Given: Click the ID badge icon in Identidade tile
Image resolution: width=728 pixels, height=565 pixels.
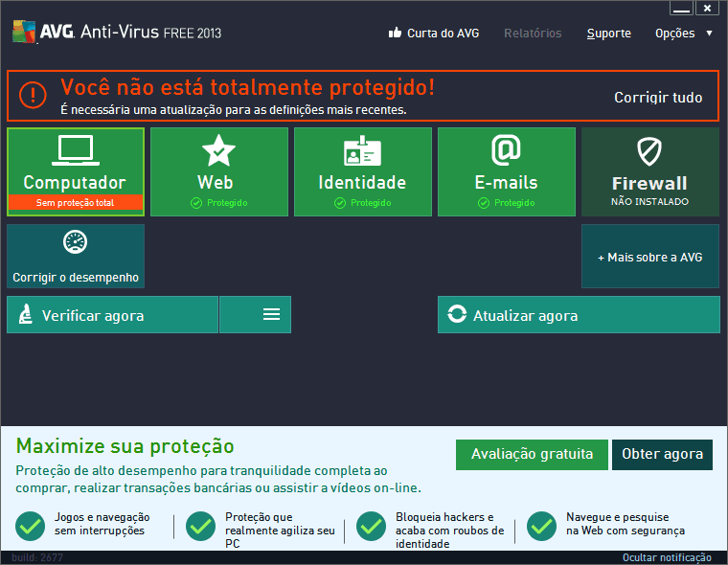Looking at the screenshot, I should coord(362,151).
